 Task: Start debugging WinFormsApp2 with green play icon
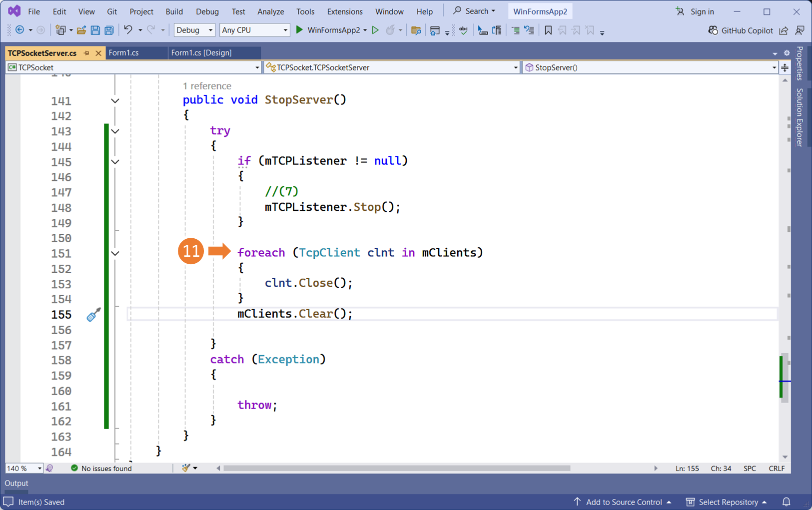tap(299, 30)
